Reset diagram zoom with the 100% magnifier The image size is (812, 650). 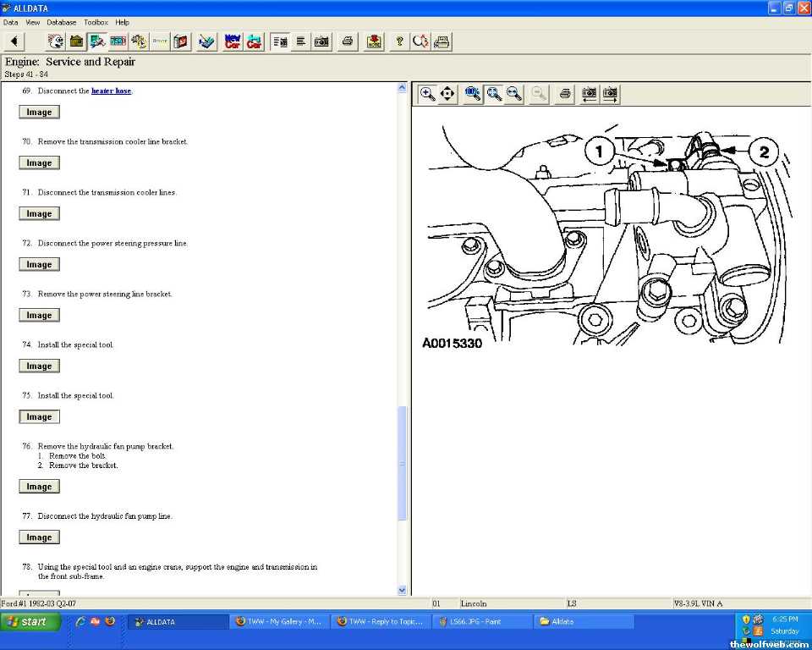coord(473,94)
